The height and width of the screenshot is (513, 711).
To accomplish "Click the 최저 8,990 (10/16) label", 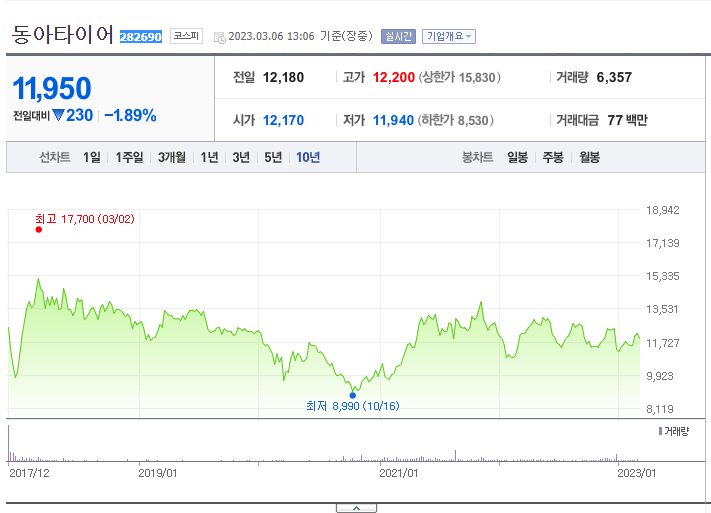I will 353,406.
